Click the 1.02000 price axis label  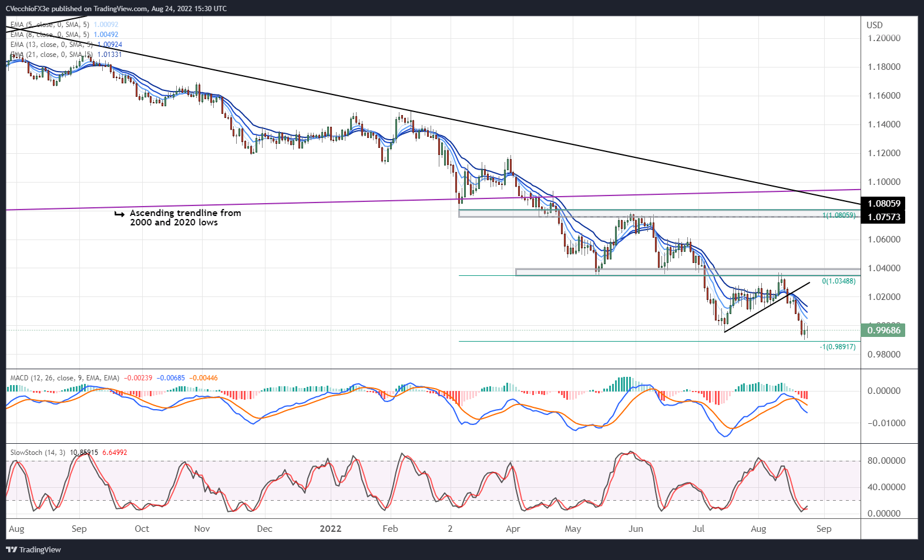[x=884, y=297]
